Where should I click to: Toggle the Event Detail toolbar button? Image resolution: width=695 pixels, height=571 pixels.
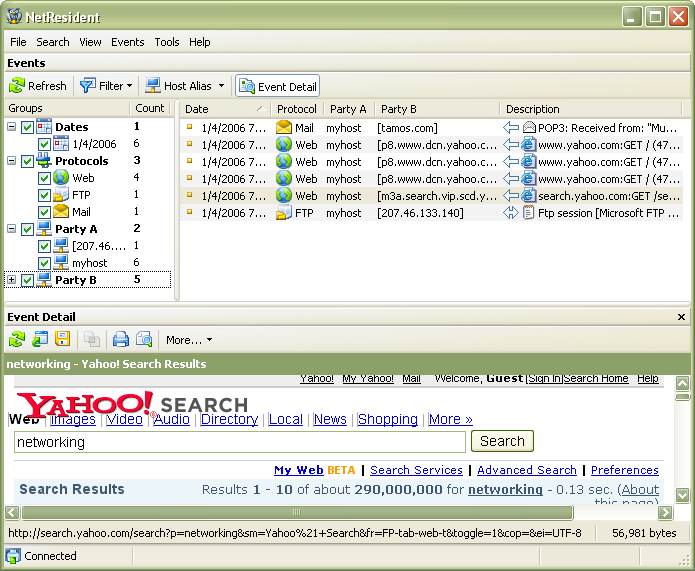tap(277, 86)
